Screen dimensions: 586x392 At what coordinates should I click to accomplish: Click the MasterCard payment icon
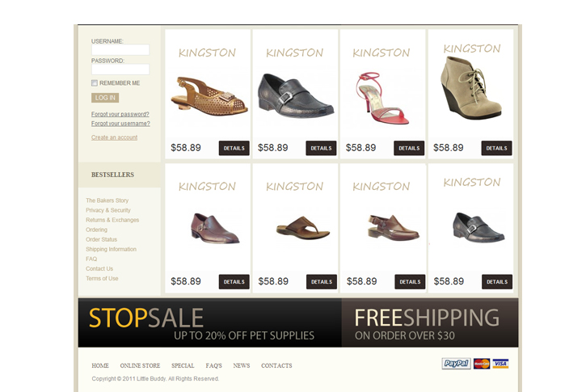click(x=482, y=363)
